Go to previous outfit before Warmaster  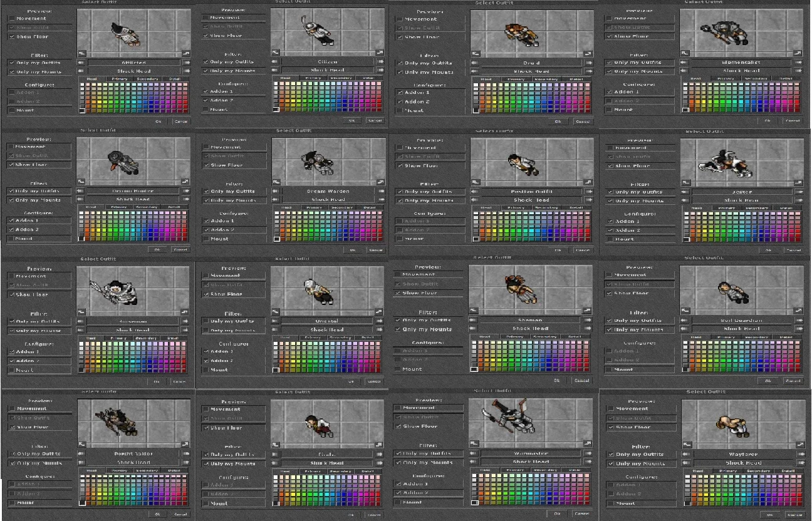coord(475,453)
